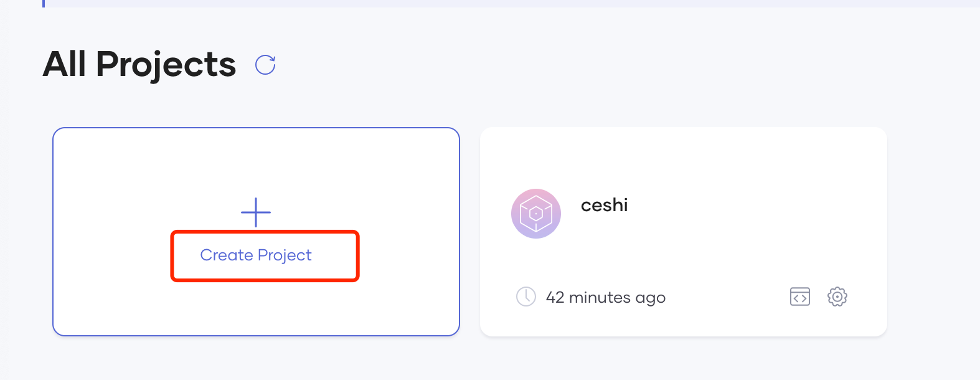
Task: Click the "42 minutes ago" timestamp
Action: (x=606, y=298)
